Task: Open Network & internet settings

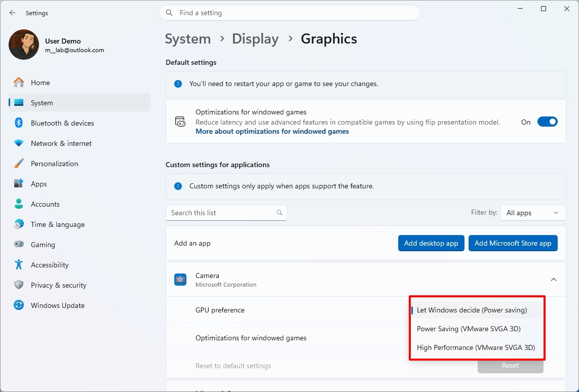Action: coord(80,143)
